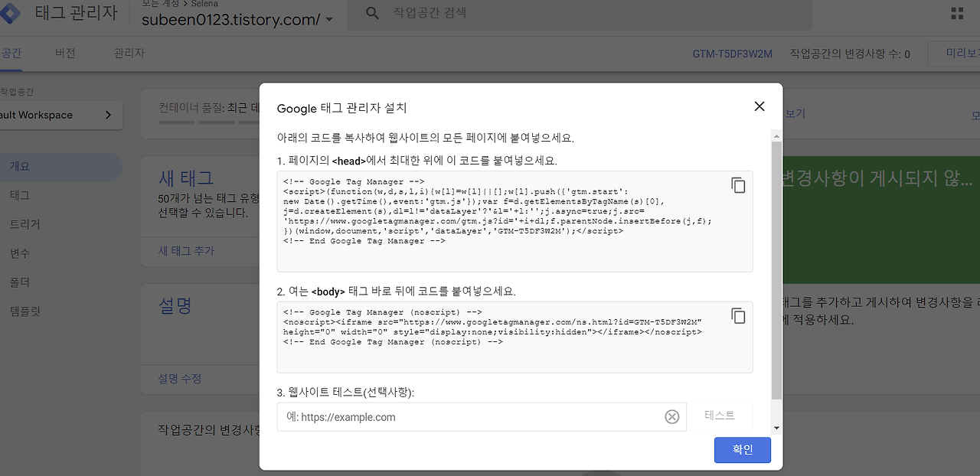Select 개요 in the sidebar
The width and height of the screenshot is (980, 476).
click(x=61, y=166)
